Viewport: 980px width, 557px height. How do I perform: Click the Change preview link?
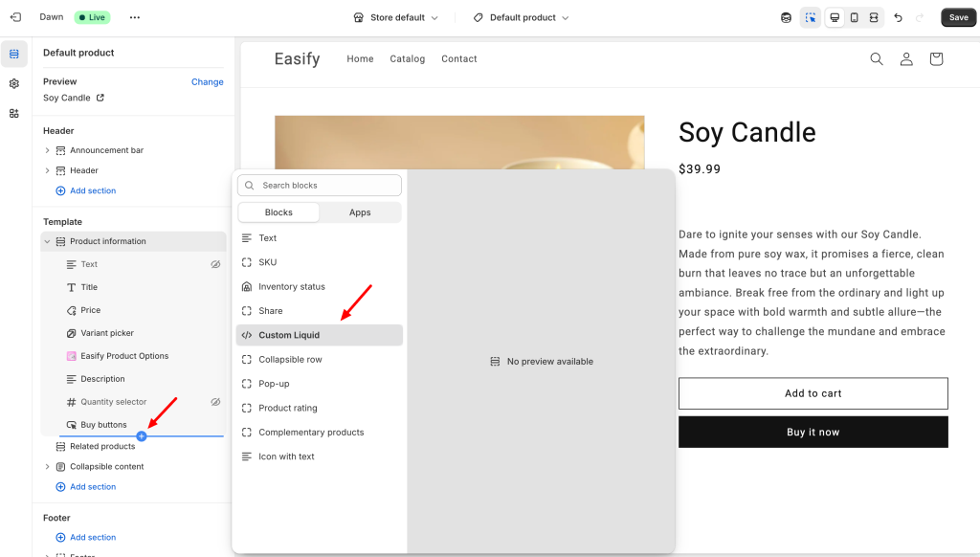tap(207, 82)
